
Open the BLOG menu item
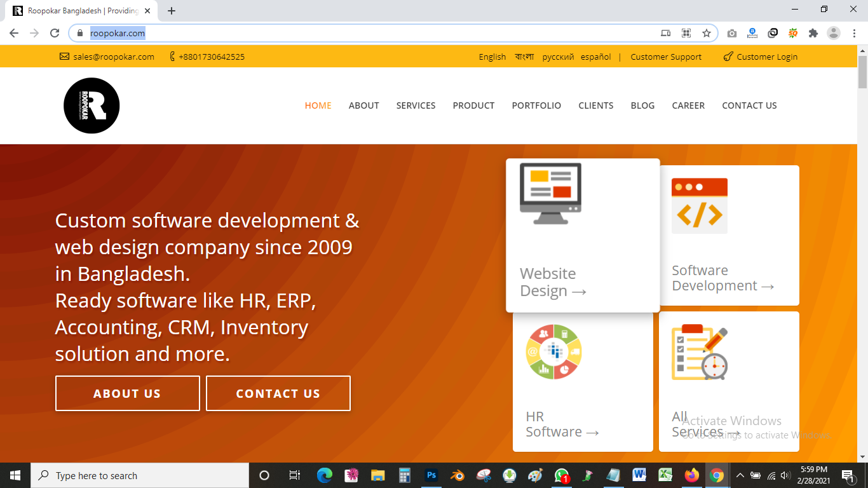coord(642,105)
